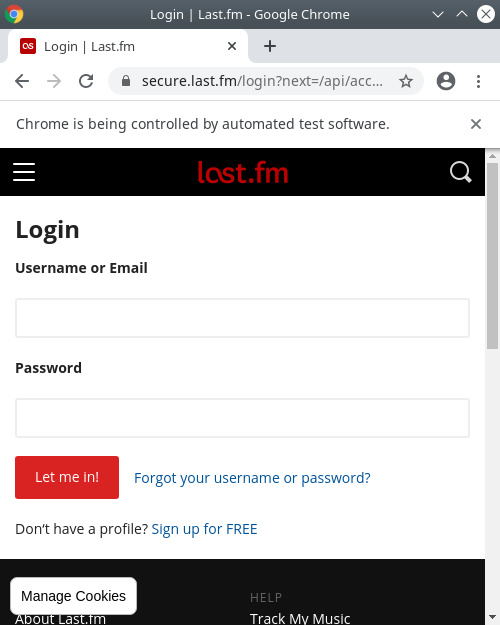Bookmark this page with the star icon
500x625 pixels.
coord(406,81)
